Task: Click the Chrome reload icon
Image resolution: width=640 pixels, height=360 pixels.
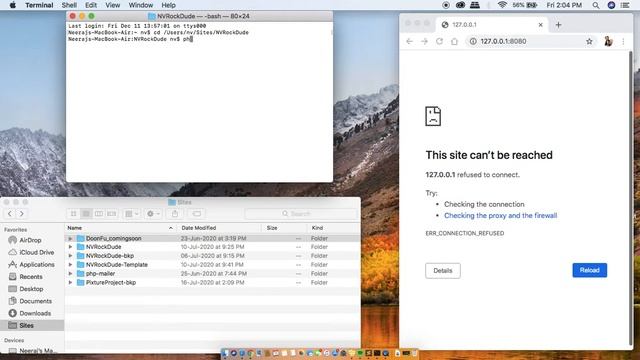Action: 439,41
